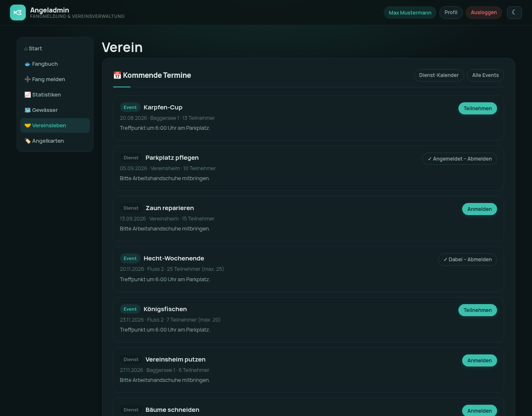The image size is (532, 416).
Task: Click the home icon beside Start
Action: tap(26, 49)
